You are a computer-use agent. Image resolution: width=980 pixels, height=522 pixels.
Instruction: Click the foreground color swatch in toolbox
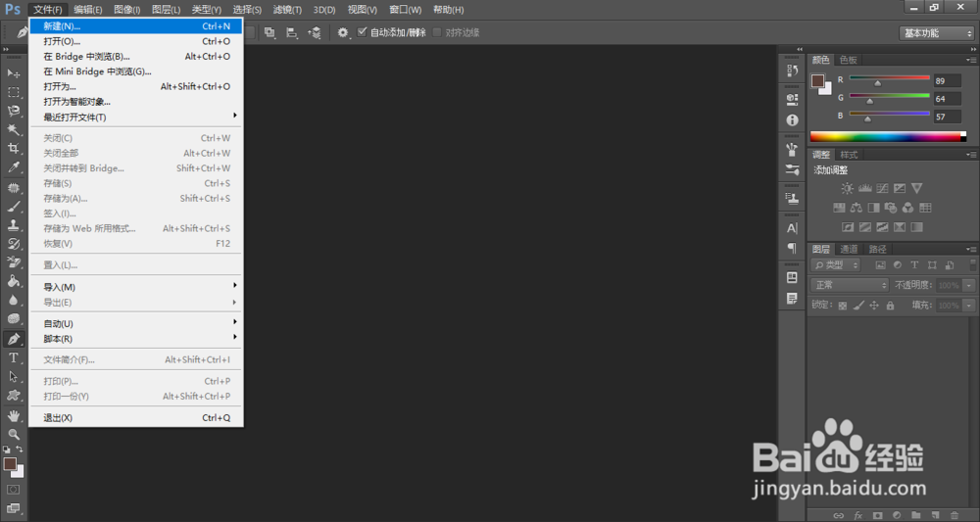pos(10,463)
